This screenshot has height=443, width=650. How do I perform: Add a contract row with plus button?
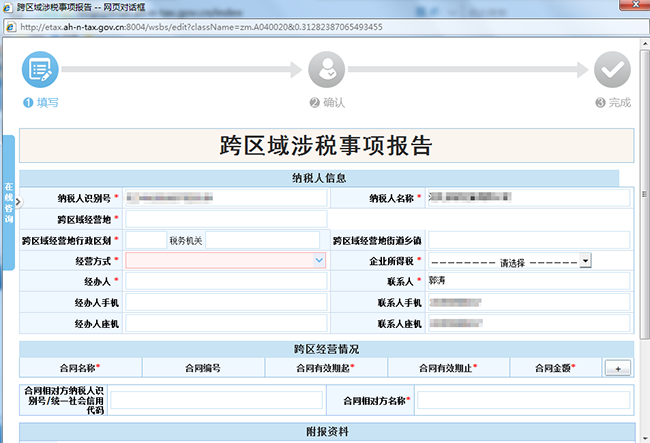click(x=617, y=368)
